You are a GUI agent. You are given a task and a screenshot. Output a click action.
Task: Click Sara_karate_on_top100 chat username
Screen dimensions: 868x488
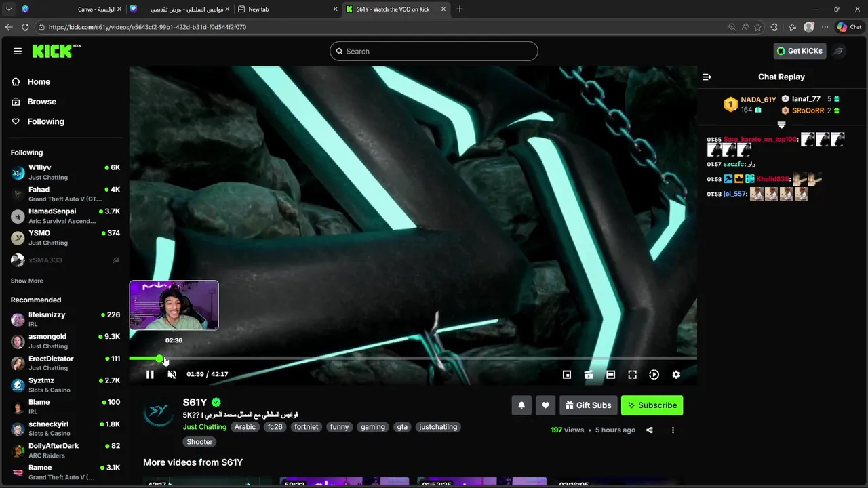760,139
